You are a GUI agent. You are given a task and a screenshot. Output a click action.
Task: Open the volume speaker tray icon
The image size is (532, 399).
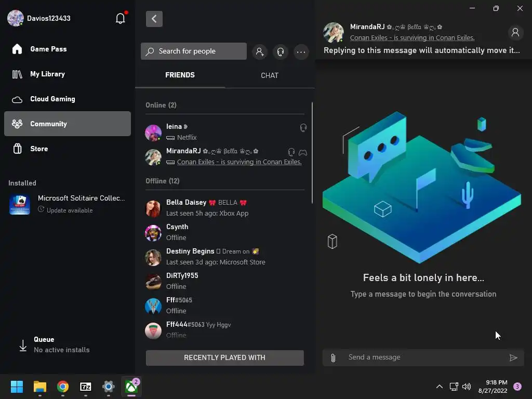click(467, 387)
